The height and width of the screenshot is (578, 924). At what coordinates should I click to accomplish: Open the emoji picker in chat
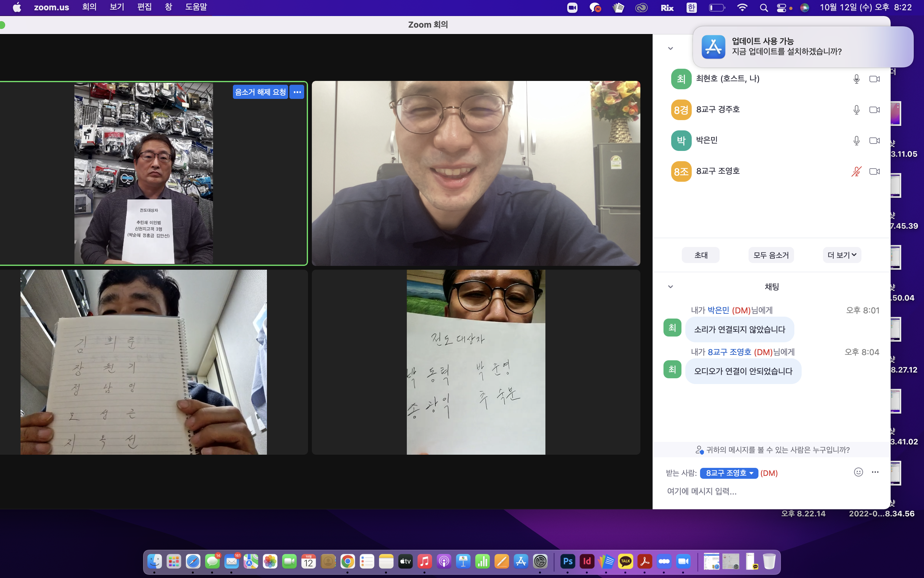pyautogui.click(x=858, y=472)
